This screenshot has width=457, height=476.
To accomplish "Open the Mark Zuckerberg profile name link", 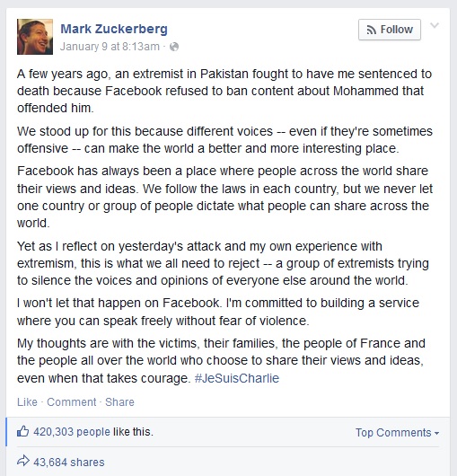I will (x=114, y=29).
